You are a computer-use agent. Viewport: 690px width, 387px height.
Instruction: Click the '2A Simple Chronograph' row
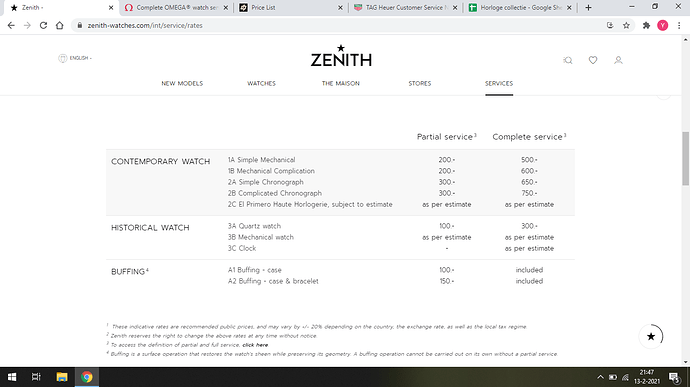pos(340,182)
